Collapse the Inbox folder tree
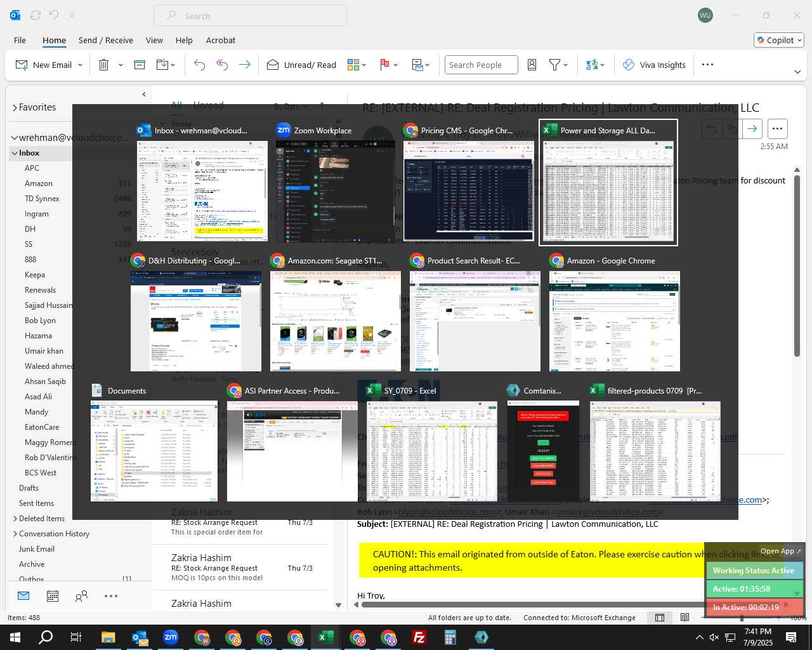Viewport: 812px width, 650px height. pos(15,153)
